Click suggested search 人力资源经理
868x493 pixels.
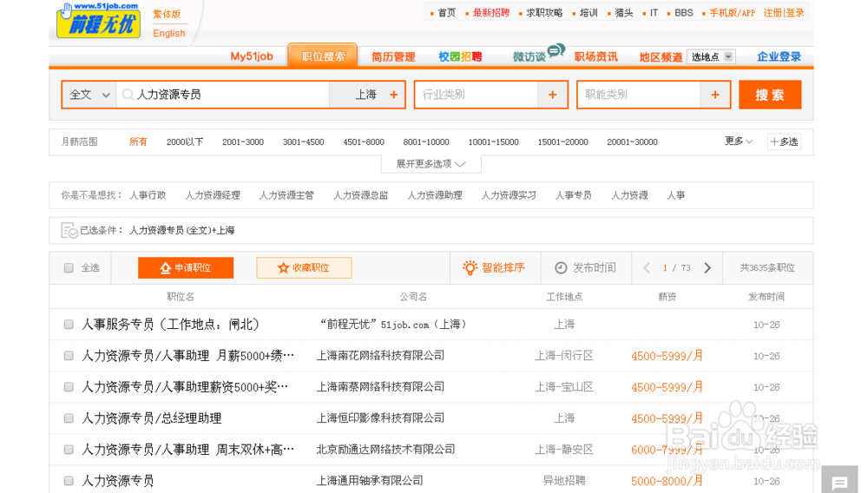[213, 195]
